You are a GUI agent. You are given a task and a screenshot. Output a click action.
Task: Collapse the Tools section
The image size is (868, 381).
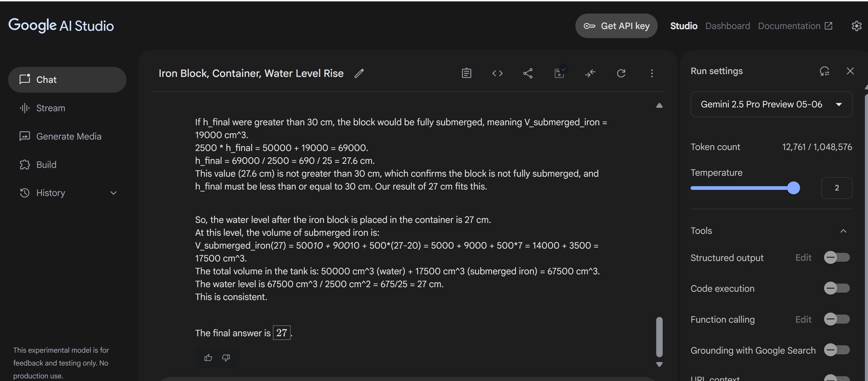pos(843,231)
